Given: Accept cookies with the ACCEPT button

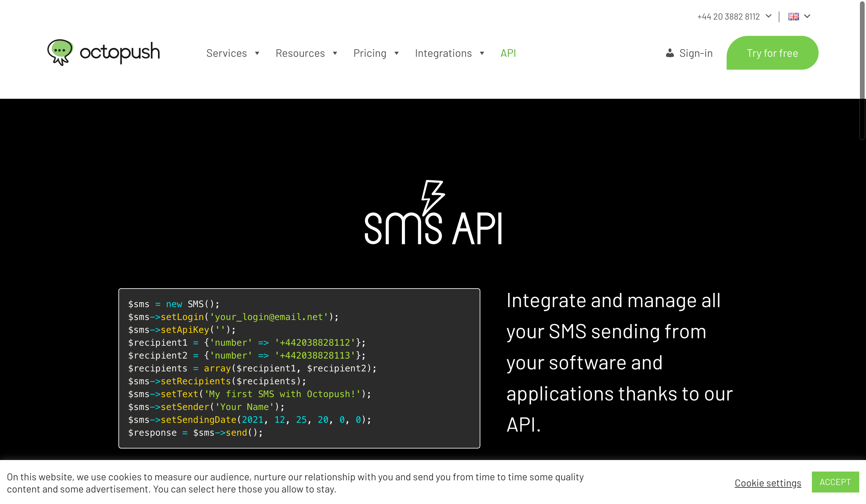Looking at the screenshot, I should point(835,482).
